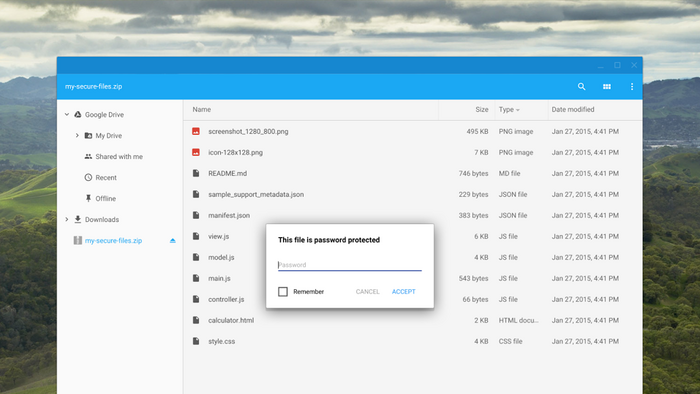This screenshot has width=700, height=394.
Task: Open the Offline section
Action: point(105,199)
